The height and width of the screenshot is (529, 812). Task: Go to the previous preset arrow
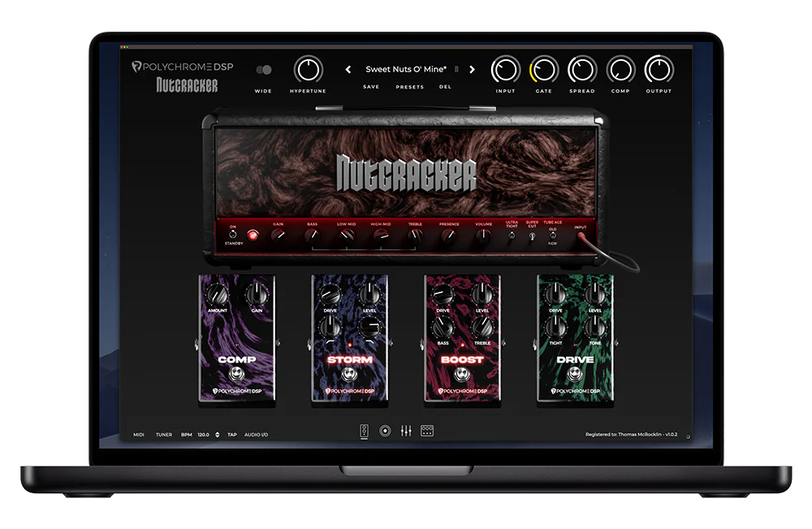tap(348, 69)
